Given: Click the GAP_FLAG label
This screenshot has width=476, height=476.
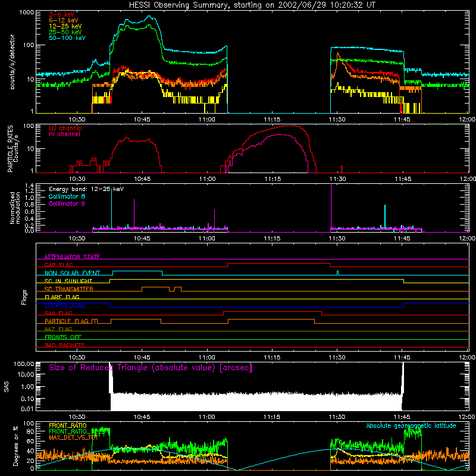Looking at the screenshot, I should [x=58, y=265].
